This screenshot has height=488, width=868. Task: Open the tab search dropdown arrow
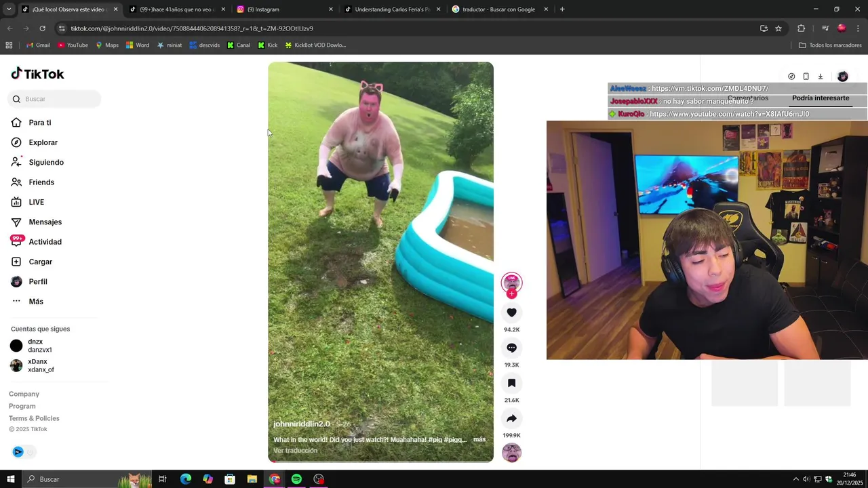tap(9, 9)
